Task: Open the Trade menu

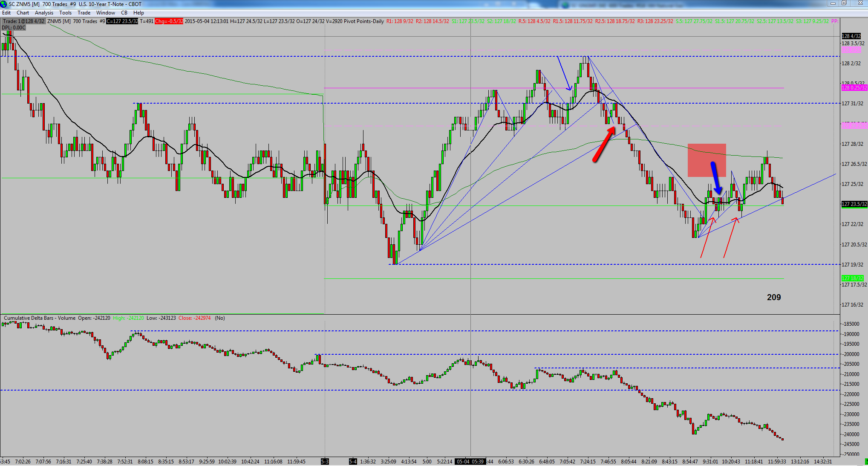Action: 84,13
